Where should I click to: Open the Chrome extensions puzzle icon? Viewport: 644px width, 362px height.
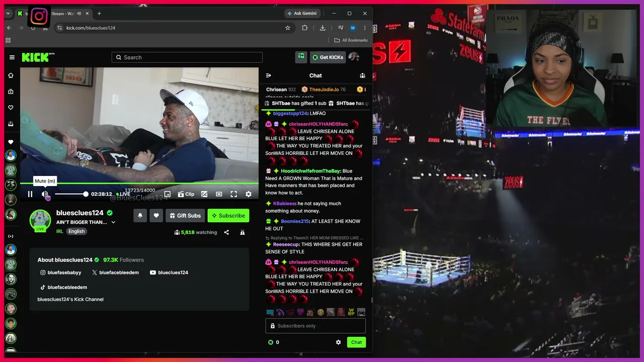[x=304, y=28]
